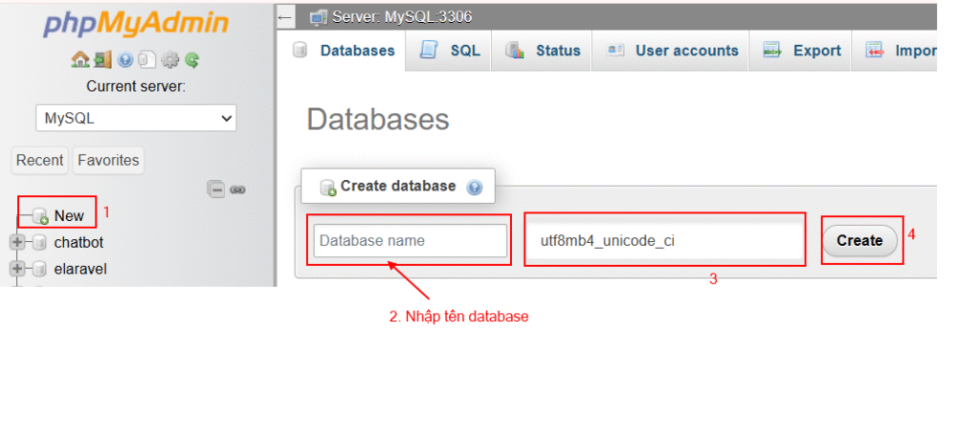The height and width of the screenshot is (422, 980).
Task: Click the Create database help icon
Action: 475,187
